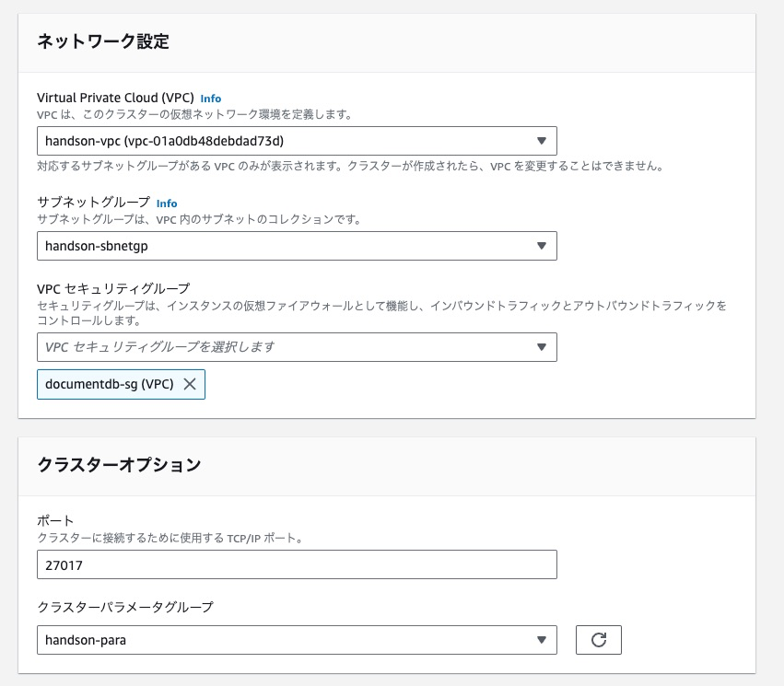This screenshot has height=686, width=784.
Task: Click the arrow icon in the handson-sbnetgp box
Action: [541, 246]
